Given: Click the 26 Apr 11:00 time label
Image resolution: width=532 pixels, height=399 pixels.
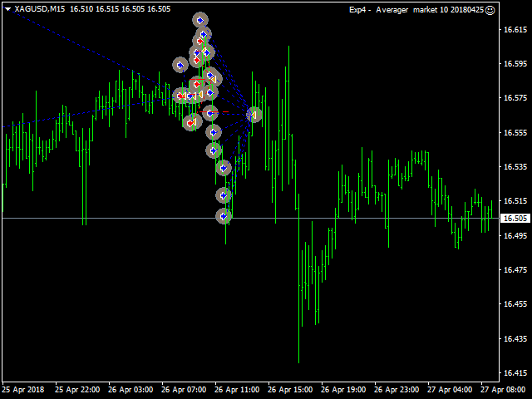Looking at the screenshot, I should (x=237, y=390).
